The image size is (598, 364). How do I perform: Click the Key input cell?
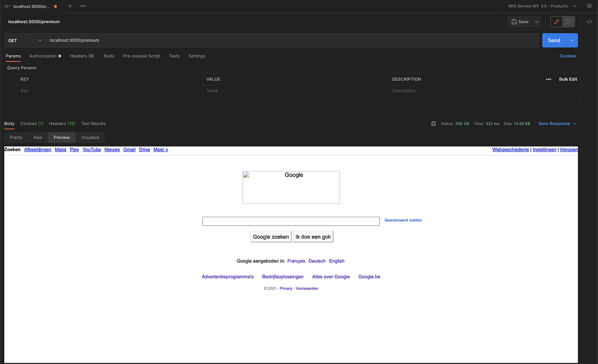tap(110, 91)
